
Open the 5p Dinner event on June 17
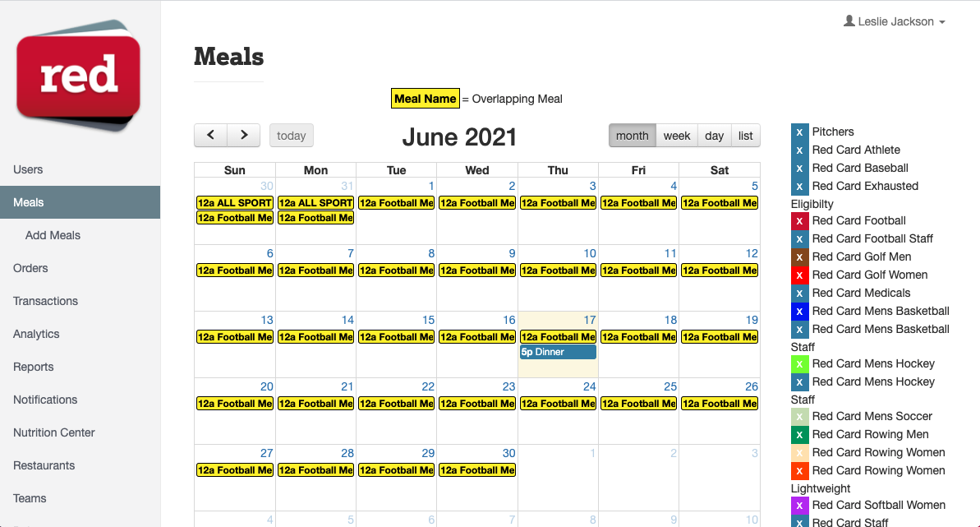[558, 352]
